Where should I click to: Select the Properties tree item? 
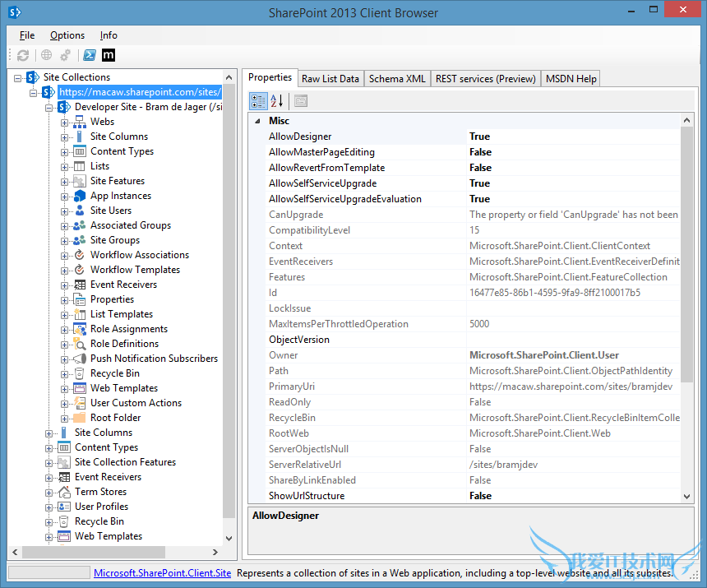click(112, 299)
